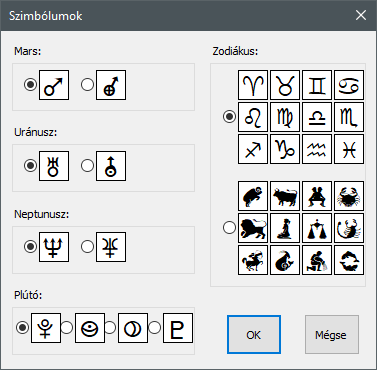Click the scorpion pictorial zodiac image

pyautogui.click(x=349, y=228)
